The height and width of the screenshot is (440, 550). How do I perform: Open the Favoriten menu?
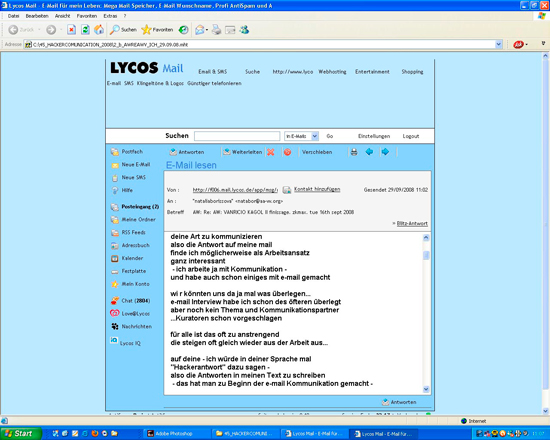click(x=87, y=16)
